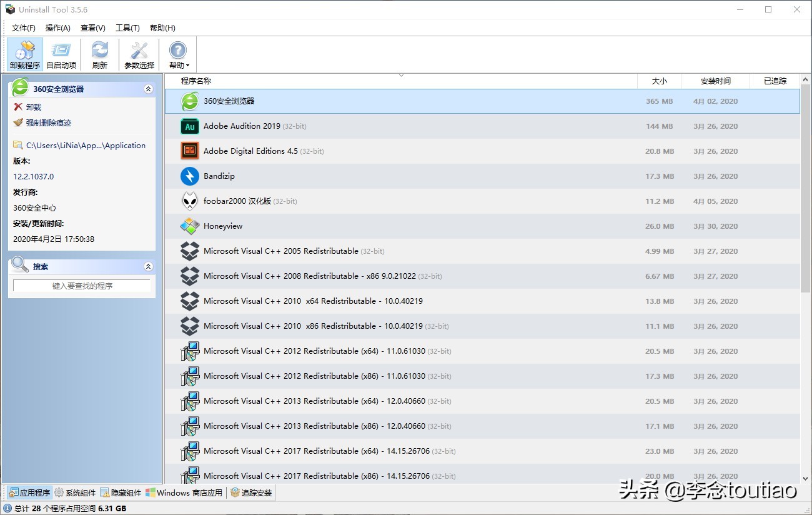
Task: Click the 360安全浏览器 green browser icon
Action: click(x=189, y=101)
